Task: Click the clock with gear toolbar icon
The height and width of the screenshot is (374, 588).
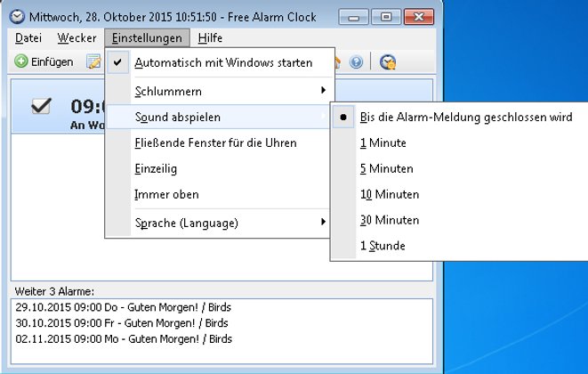Action: pos(387,62)
